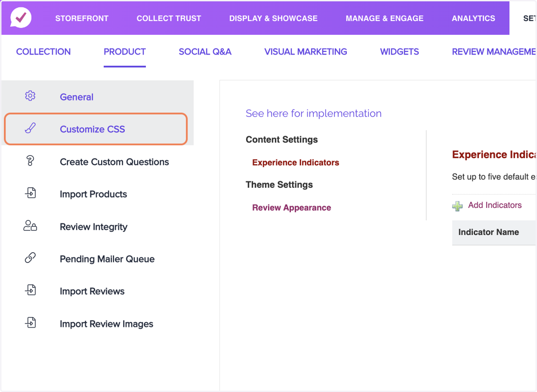537x392 pixels.
Task: Open the Storefront menu
Action: click(82, 18)
